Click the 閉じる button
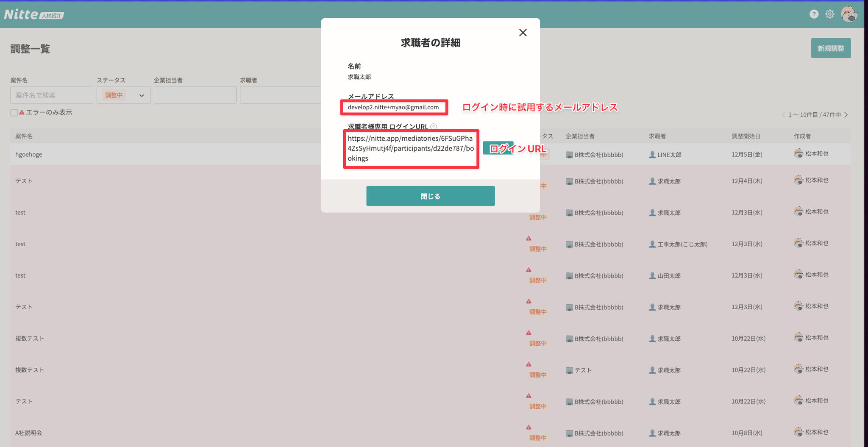 point(430,196)
